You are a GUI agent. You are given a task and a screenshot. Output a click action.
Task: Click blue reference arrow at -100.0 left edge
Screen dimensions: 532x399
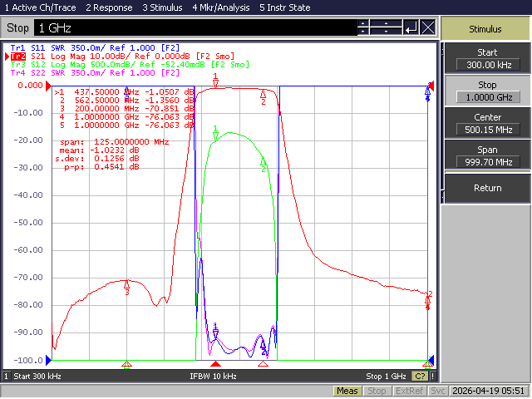coord(48,360)
